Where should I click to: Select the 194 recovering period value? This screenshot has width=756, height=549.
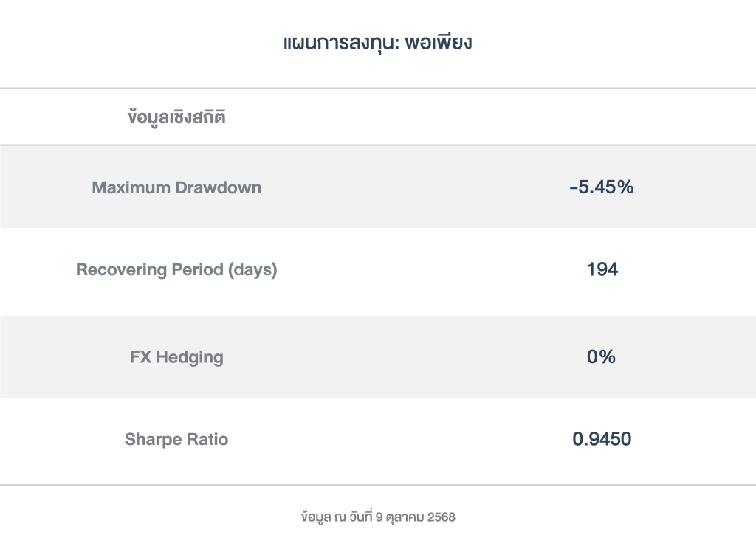pyautogui.click(x=602, y=270)
